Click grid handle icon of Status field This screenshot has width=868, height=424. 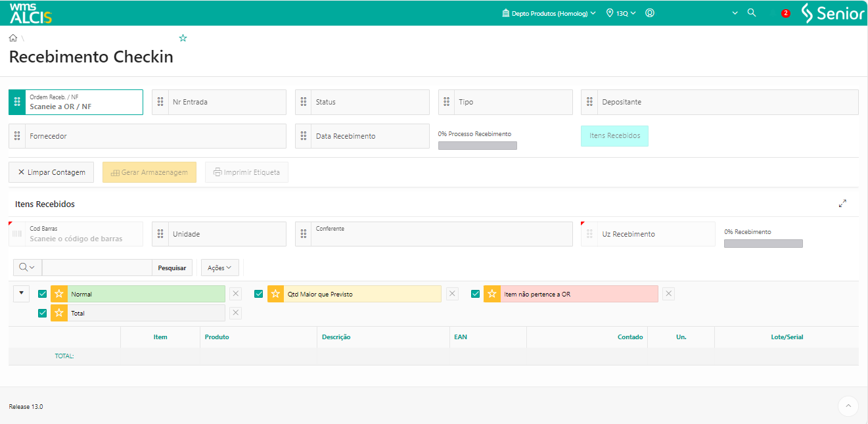tap(304, 102)
